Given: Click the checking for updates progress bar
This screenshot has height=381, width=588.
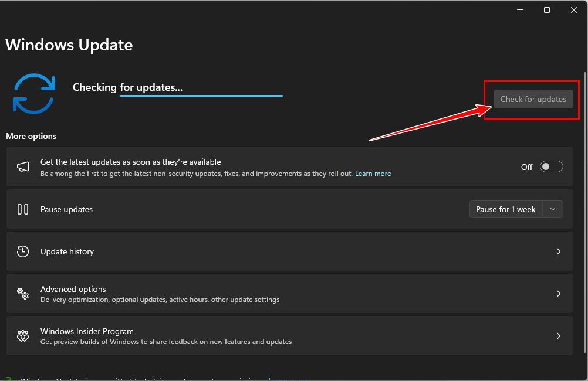Looking at the screenshot, I should pyautogui.click(x=201, y=96).
